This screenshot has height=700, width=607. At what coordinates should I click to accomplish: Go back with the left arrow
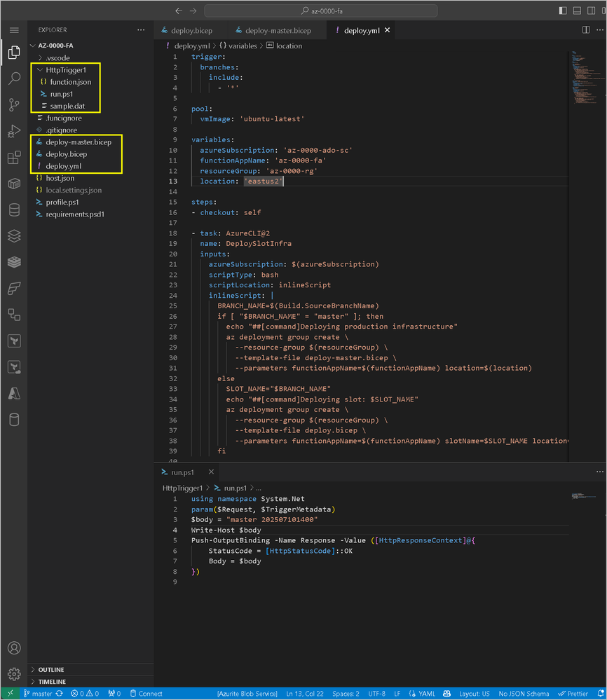coord(179,11)
